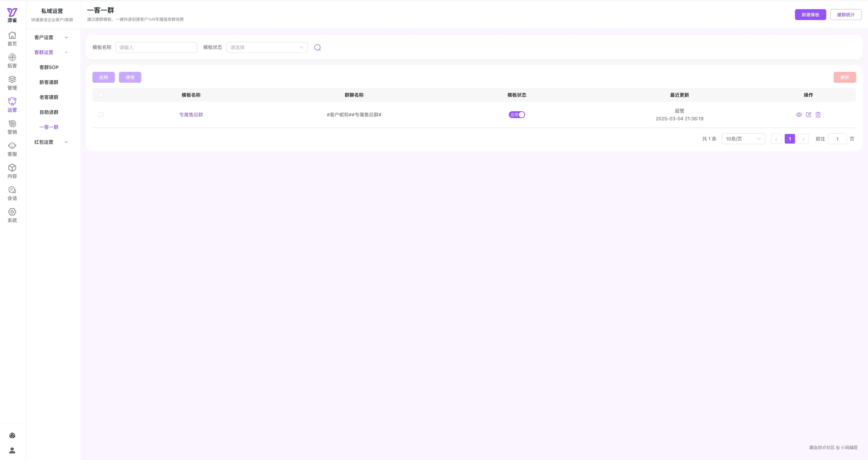868x460 pixels.
Task: Open the 客服 customer service icon
Action: click(x=12, y=149)
